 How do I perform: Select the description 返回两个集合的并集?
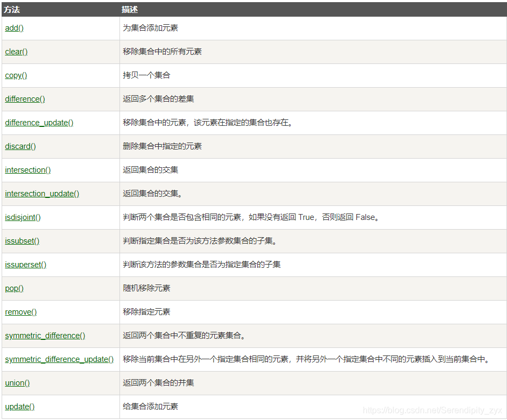(x=158, y=383)
